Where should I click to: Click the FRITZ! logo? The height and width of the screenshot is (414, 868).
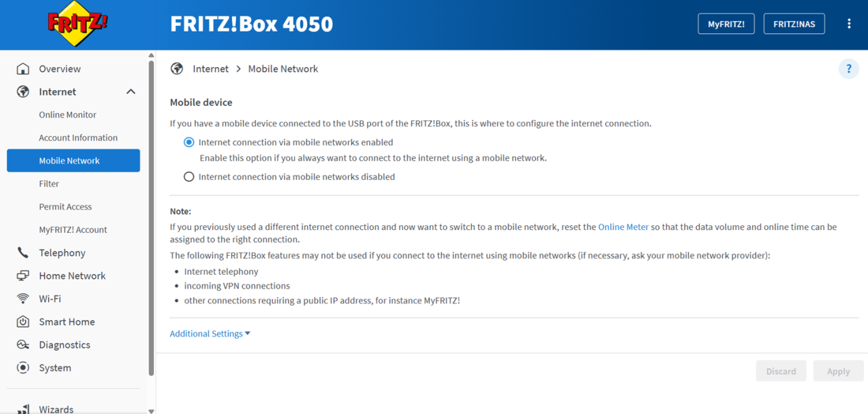[77, 24]
